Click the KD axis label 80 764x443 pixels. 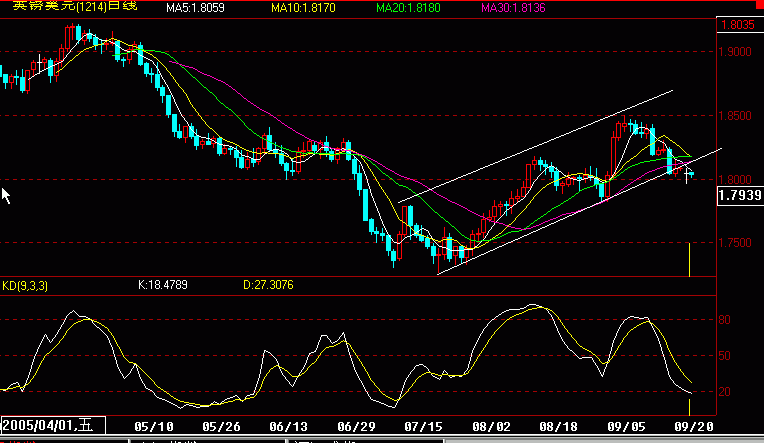click(x=725, y=320)
